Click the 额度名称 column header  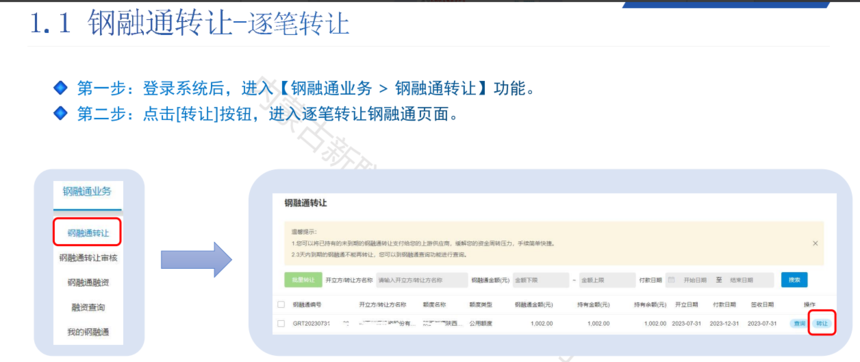(x=433, y=304)
